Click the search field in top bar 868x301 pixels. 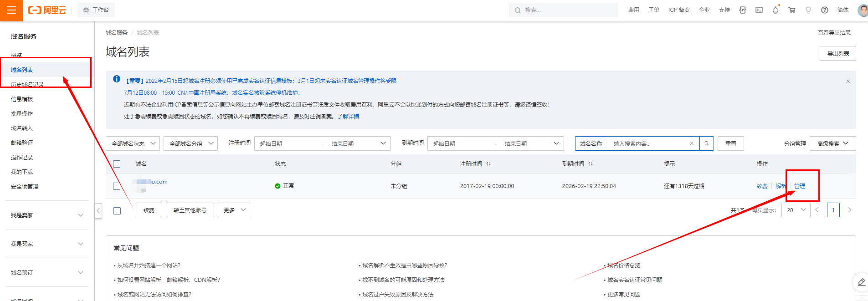click(x=563, y=10)
